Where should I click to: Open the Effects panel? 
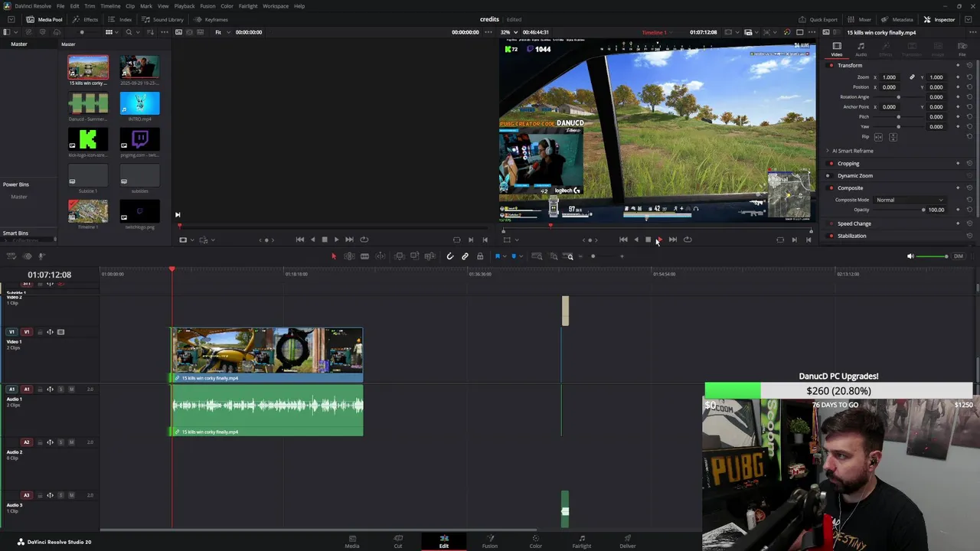(x=86, y=19)
